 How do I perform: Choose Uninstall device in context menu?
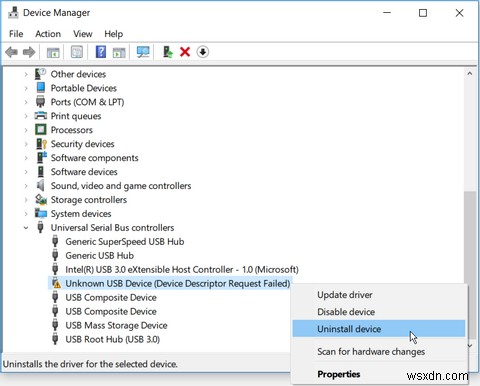point(379,329)
